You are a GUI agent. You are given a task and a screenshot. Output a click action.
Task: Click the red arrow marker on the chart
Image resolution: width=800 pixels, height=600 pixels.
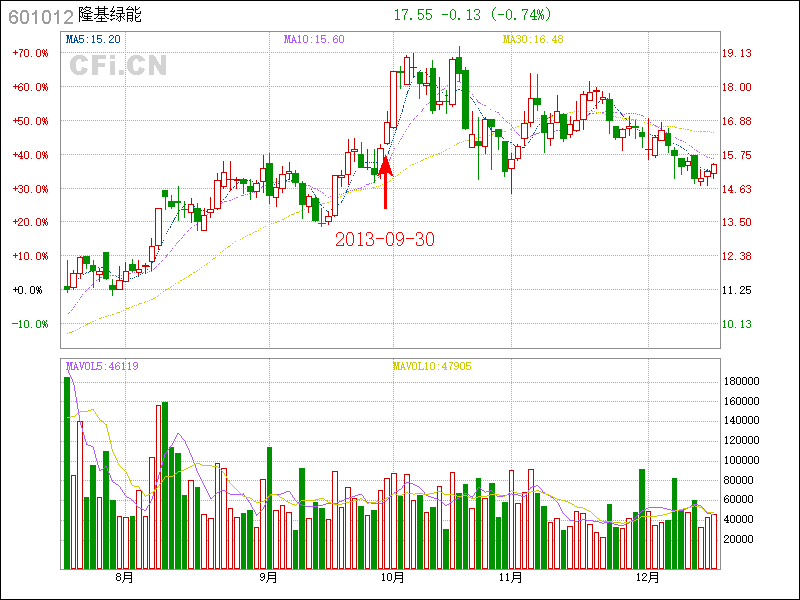385,180
